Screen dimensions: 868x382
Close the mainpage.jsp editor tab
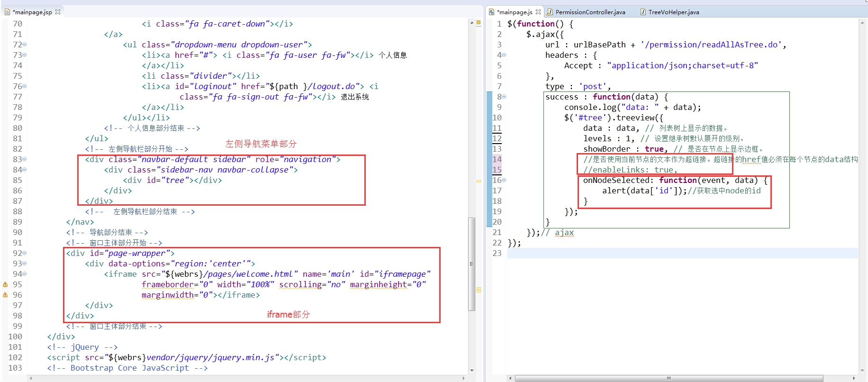(58, 12)
